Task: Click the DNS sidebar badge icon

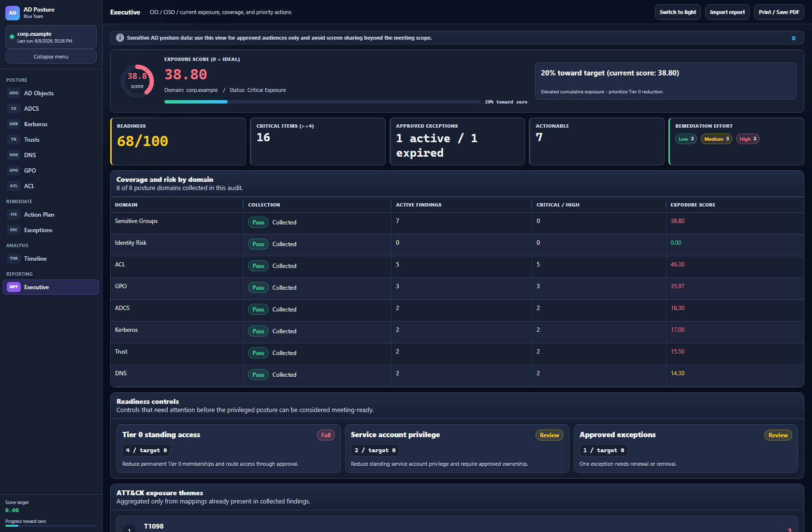Action: click(x=14, y=155)
